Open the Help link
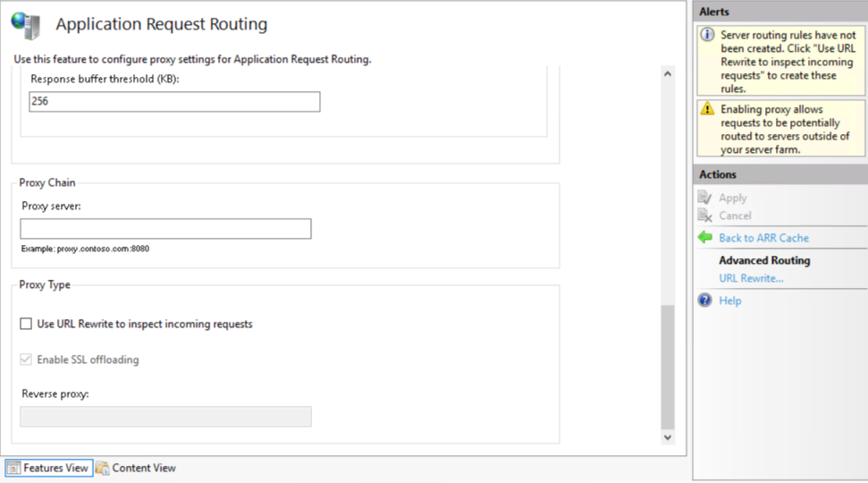The width and height of the screenshot is (868, 483). click(729, 301)
